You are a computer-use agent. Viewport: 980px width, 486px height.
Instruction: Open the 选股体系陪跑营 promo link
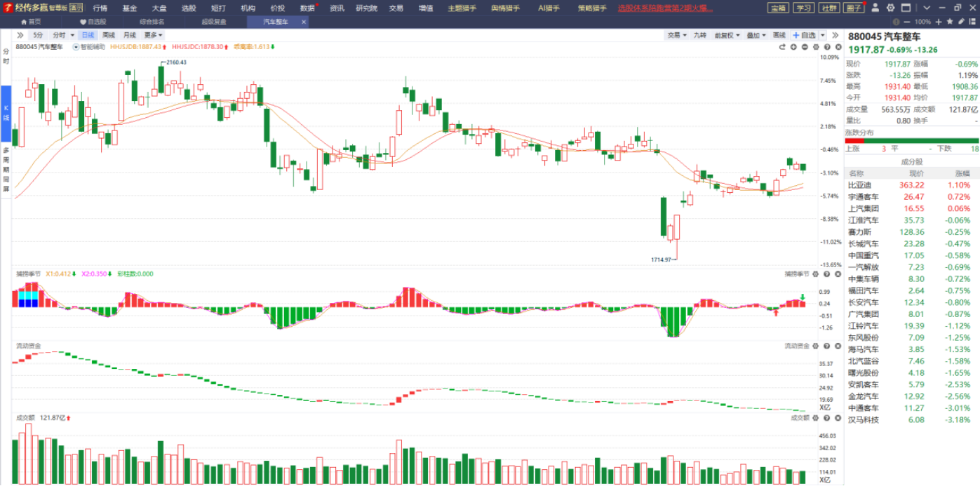(666, 8)
